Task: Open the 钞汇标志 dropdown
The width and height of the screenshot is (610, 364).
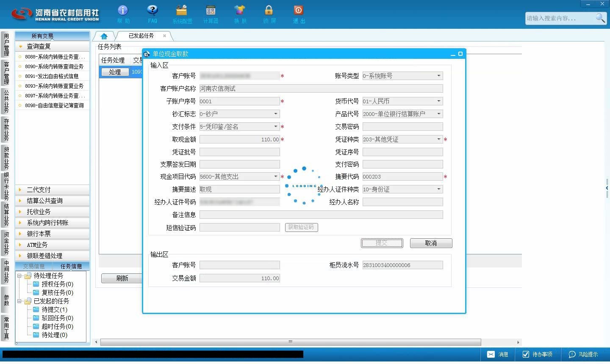Action: tap(276, 114)
